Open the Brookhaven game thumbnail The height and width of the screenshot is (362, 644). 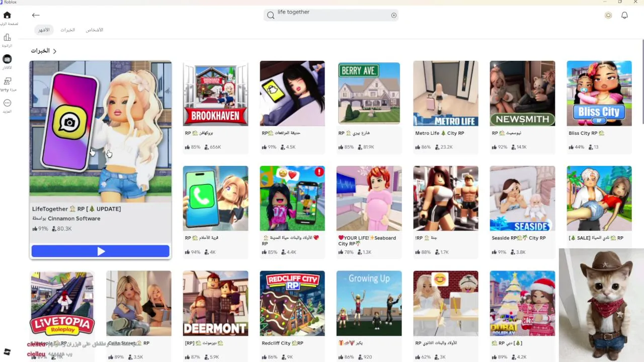coord(215,94)
